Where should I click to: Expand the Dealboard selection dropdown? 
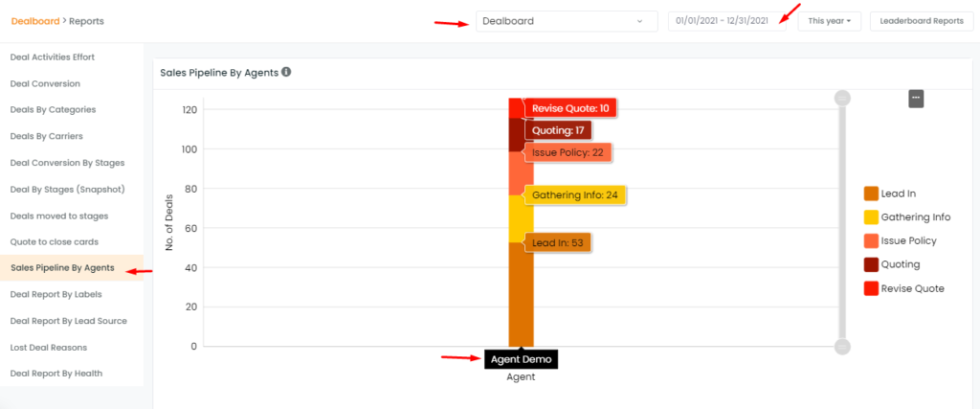[x=567, y=21]
